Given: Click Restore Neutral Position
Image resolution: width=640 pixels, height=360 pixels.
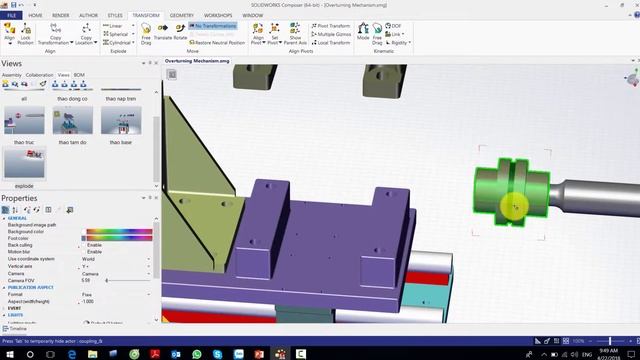Looking at the screenshot, I should [x=217, y=42].
